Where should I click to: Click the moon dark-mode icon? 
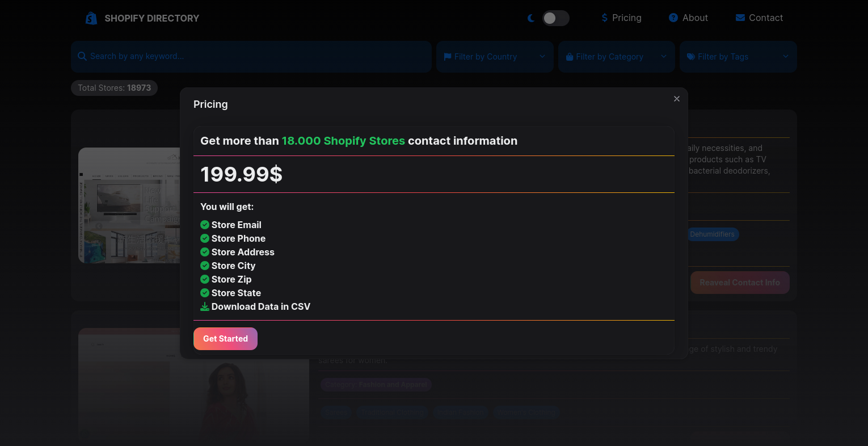[531, 18]
